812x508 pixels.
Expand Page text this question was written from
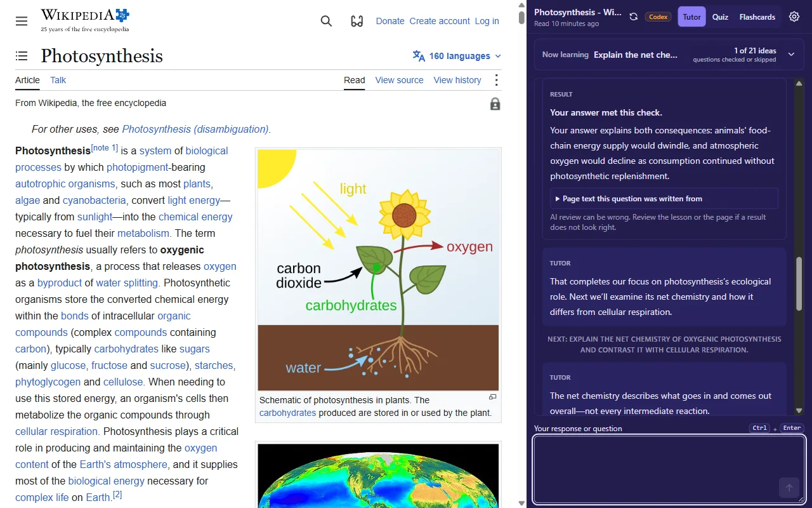point(664,199)
